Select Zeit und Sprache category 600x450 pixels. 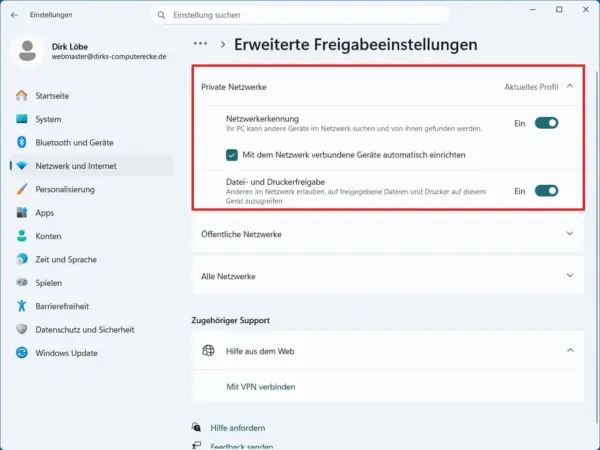pos(92,259)
